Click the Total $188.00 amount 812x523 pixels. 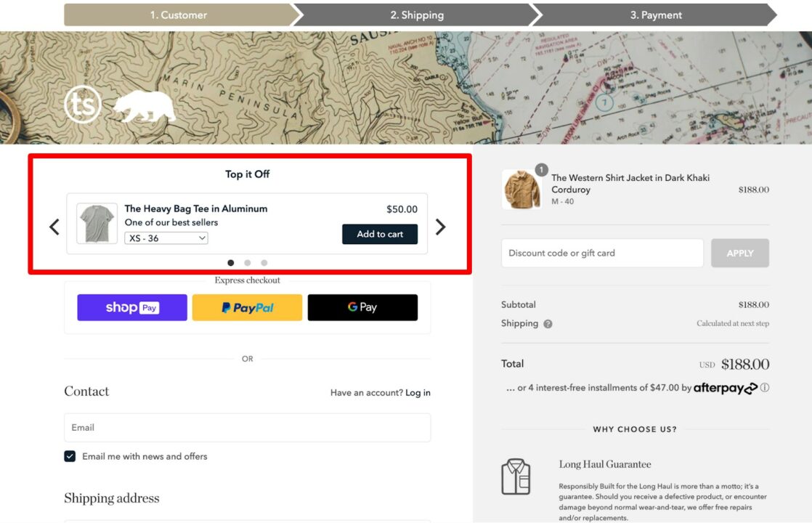click(x=744, y=364)
